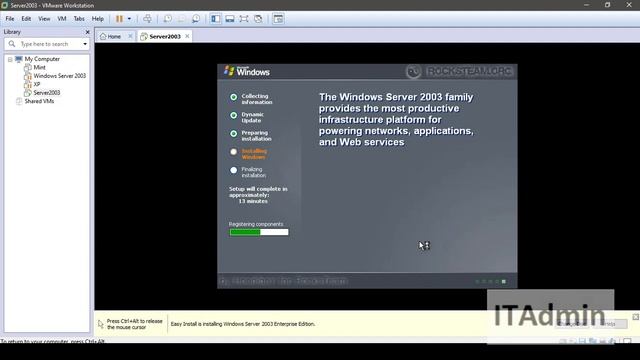640x360 pixels.
Task: Open the View menu
Action: pyautogui.click(x=44, y=19)
